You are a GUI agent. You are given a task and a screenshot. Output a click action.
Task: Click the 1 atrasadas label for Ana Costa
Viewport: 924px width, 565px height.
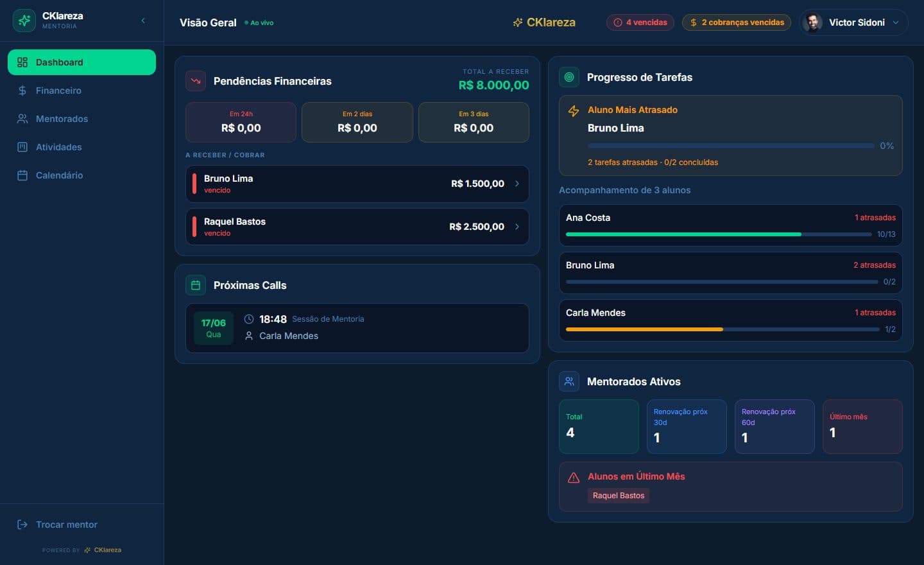pyautogui.click(x=875, y=218)
